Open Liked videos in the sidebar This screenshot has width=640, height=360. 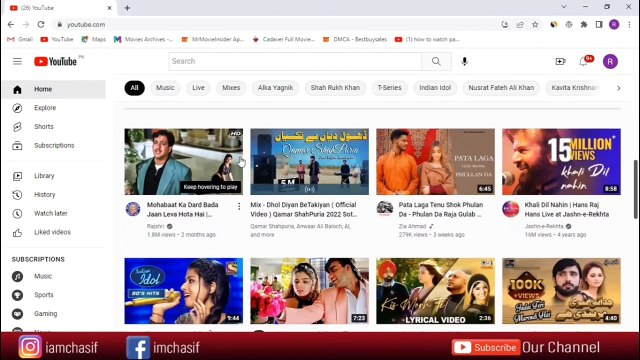pos(54,232)
